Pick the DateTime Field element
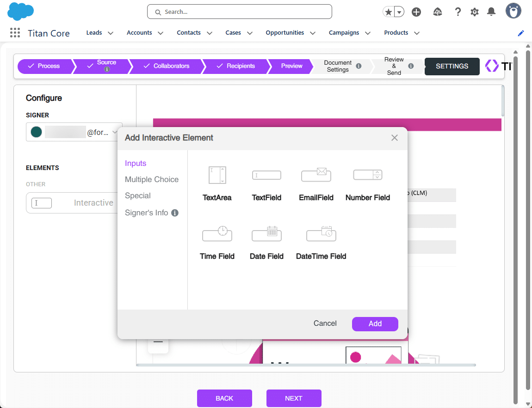 (321, 234)
